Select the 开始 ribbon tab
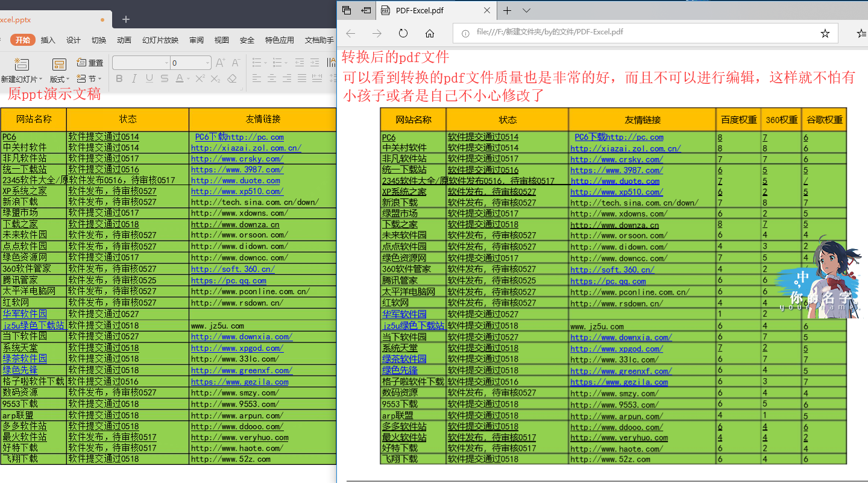 coord(23,40)
